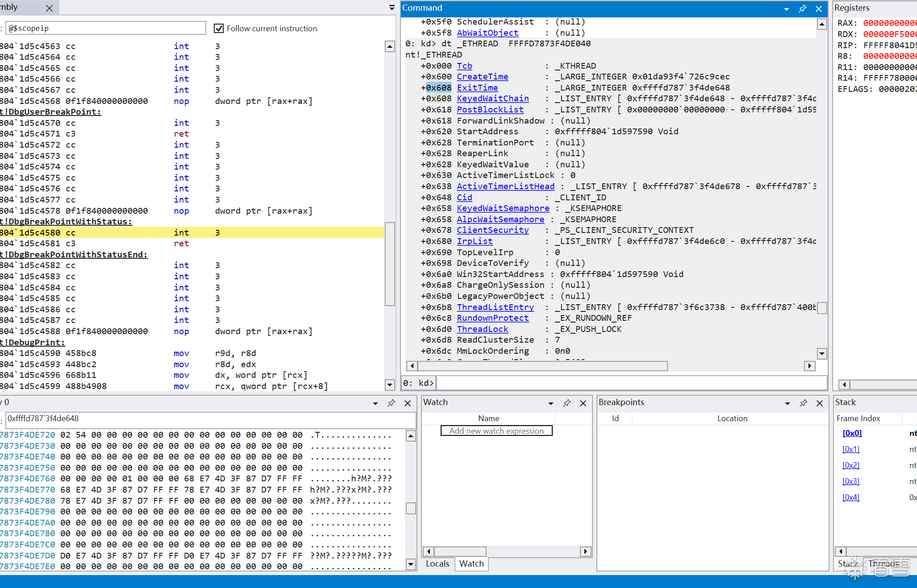Pin the Watch panel
This screenshot has width=917, height=588.
click(567, 403)
